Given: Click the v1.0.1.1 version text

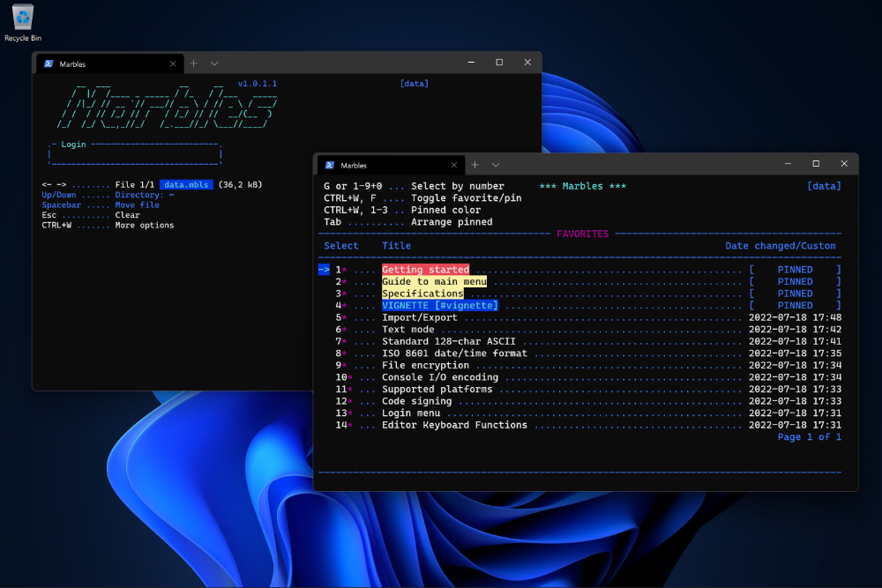Looking at the screenshot, I should (x=257, y=83).
